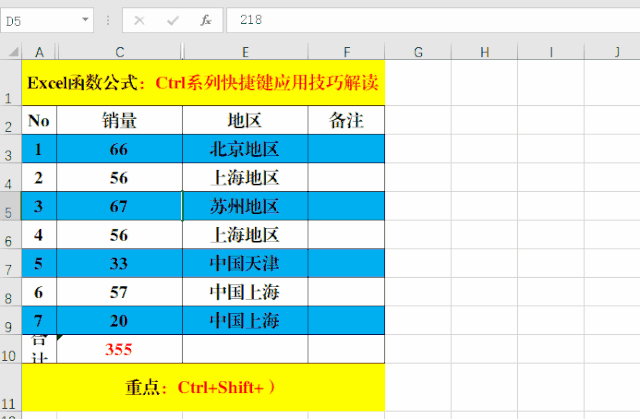Click No cell with value 4
The height and width of the screenshot is (419, 640).
pyautogui.click(x=39, y=235)
